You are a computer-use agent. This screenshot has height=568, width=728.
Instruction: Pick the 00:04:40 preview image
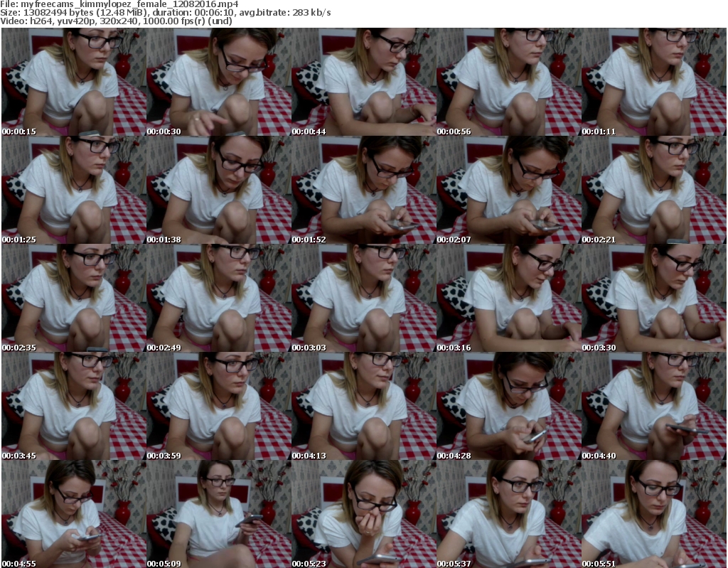click(654, 407)
